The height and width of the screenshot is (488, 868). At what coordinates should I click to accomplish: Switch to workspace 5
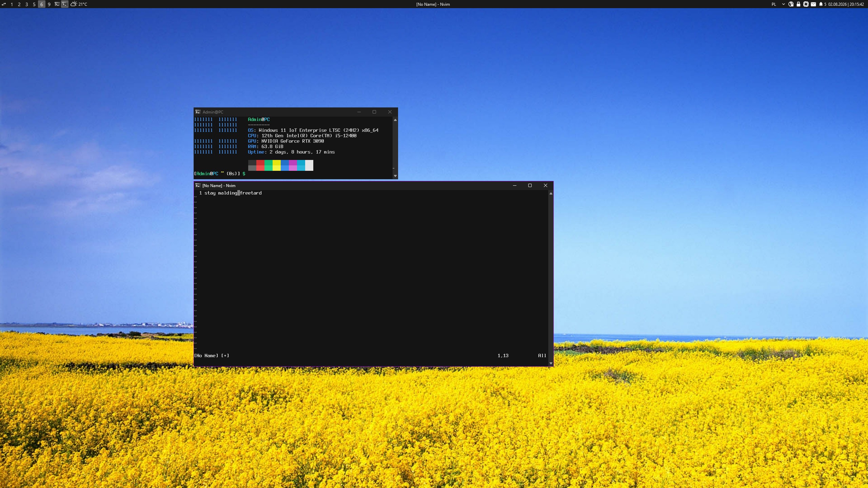(34, 4)
